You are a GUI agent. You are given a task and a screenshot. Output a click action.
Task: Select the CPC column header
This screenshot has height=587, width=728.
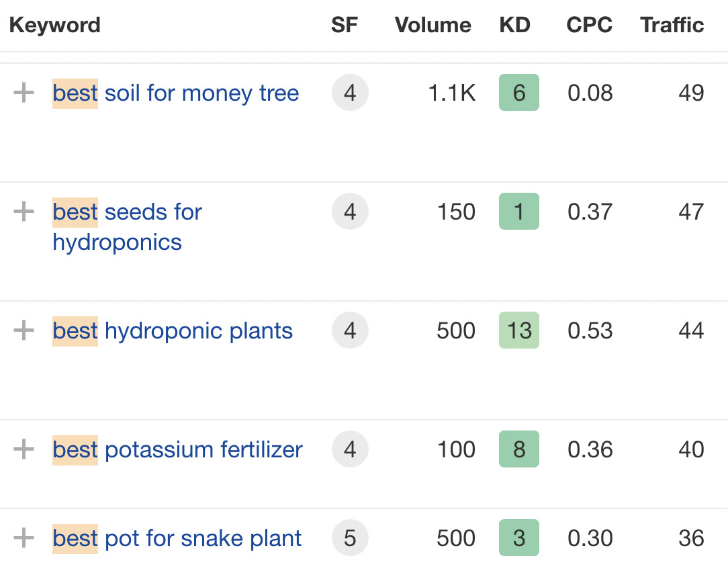tap(589, 25)
